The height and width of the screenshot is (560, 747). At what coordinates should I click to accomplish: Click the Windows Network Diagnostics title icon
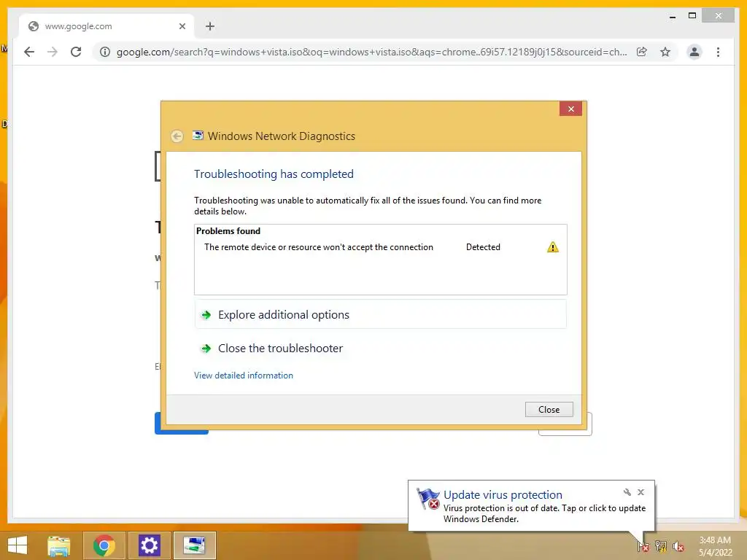(198, 136)
